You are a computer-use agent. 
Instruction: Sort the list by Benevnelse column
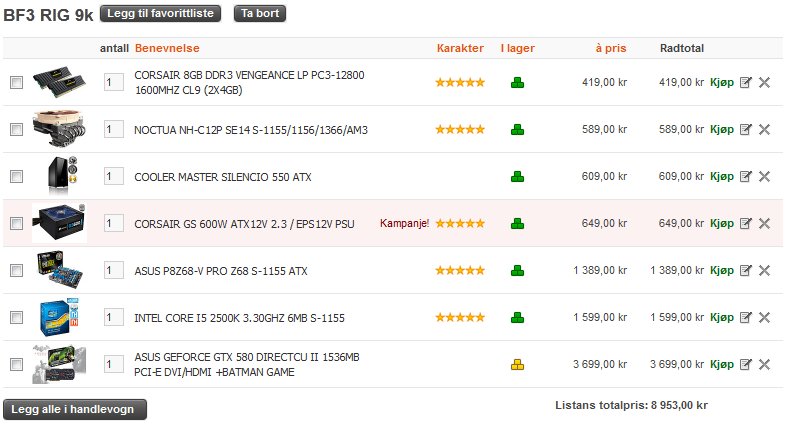(167, 48)
